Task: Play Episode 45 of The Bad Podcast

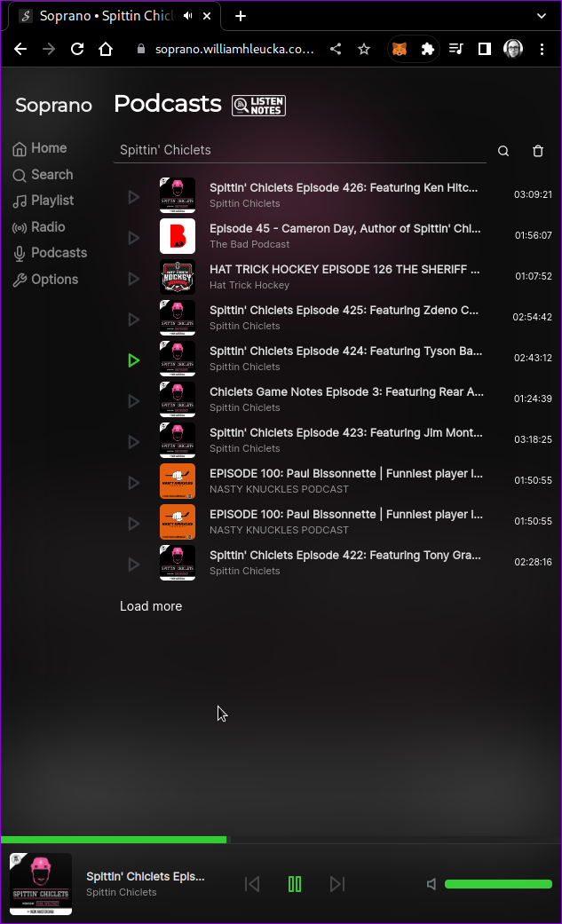Action: (134, 238)
